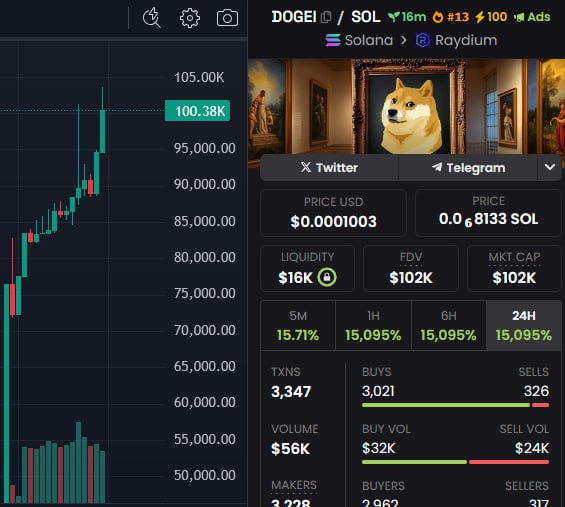Image resolution: width=565 pixels, height=507 pixels.
Task: Click the TXNS 3,347 value
Action: click(291, 392)
